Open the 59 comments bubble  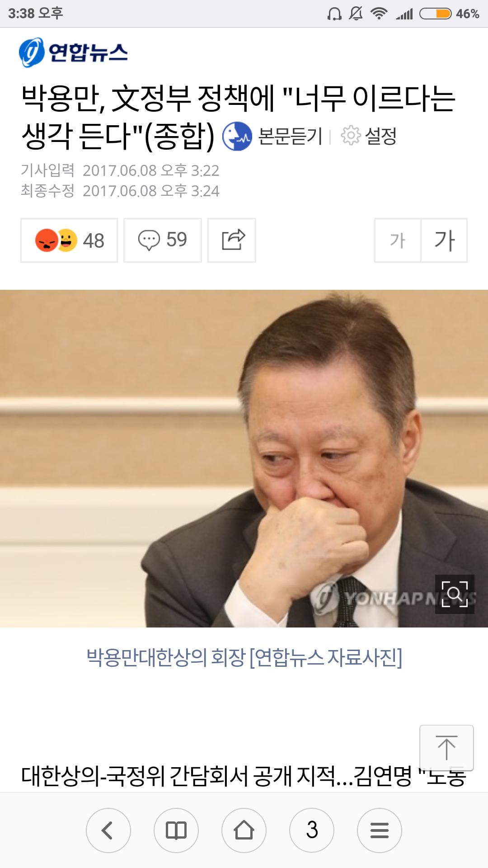pyautogui.click(x=163, y=240)
